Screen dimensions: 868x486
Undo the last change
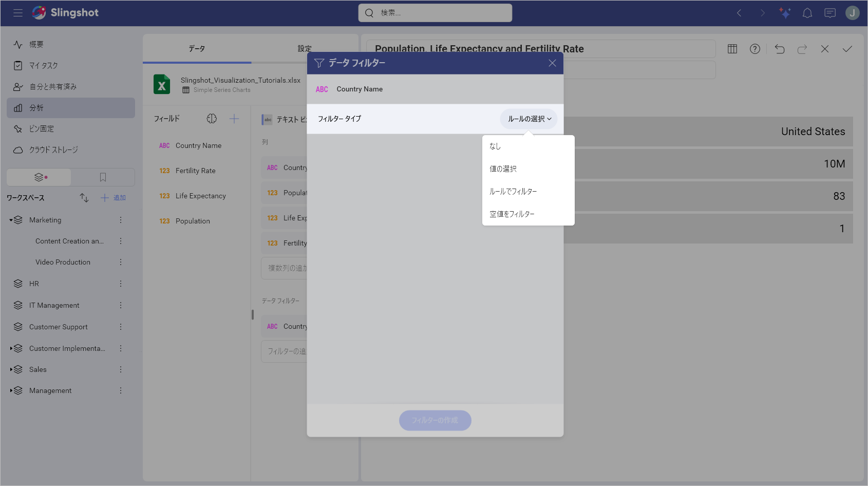780,49
